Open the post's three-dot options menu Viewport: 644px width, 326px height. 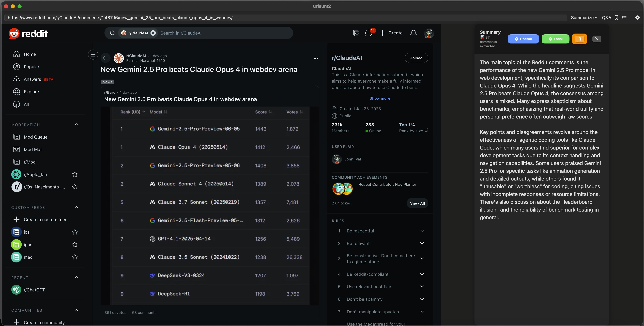point(315,58)
